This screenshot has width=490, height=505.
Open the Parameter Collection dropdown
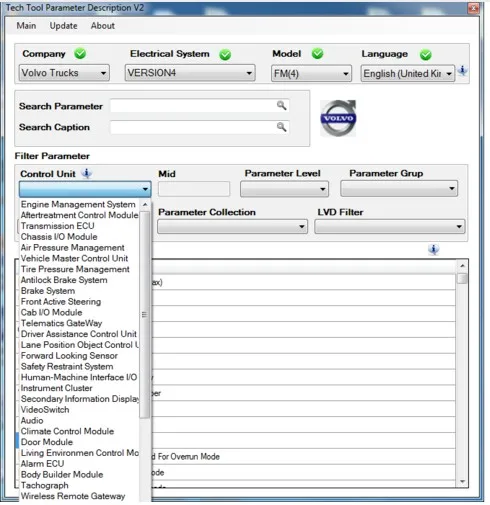click(232, 227)
